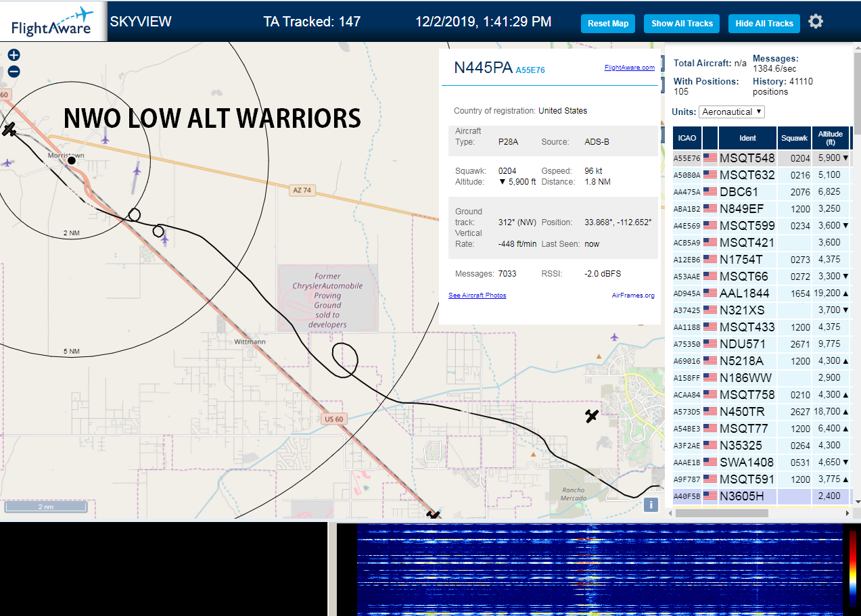Viewport: 861px width, 616px height.
Task: Sort table by Ident column header
Action: tap(747, 138)
